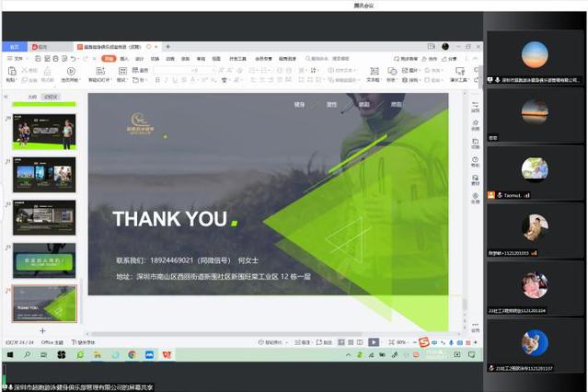Click the New Slide icon in ribbon
Screen dimensions: 588x392
[x=100, y=71]
